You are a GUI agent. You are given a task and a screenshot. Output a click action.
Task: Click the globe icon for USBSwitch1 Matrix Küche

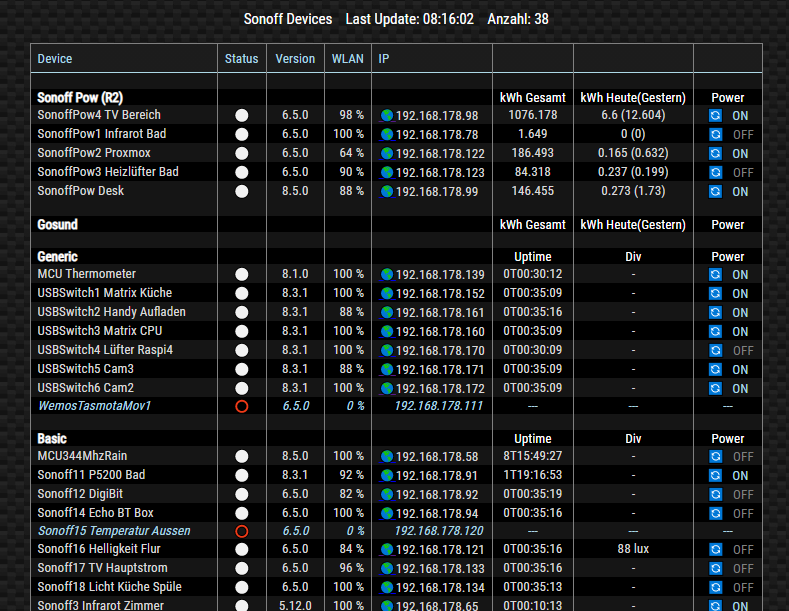tap(386, 293)
